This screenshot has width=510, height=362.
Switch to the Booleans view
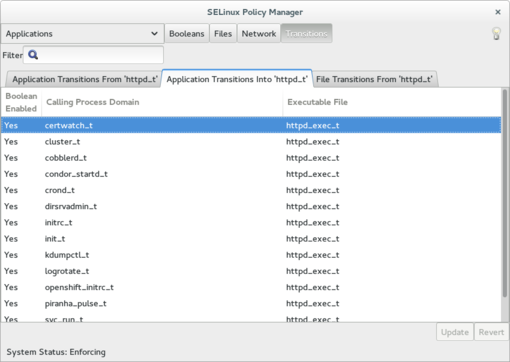pyautogui.click(x=187, y=34)
